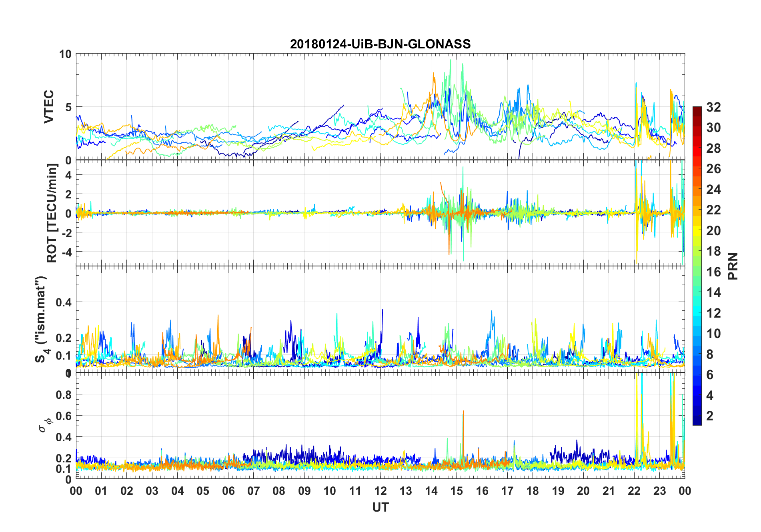This screenshot has height=532, width=761.
Task: Click colorbar tick label 14
Action: 713,292
